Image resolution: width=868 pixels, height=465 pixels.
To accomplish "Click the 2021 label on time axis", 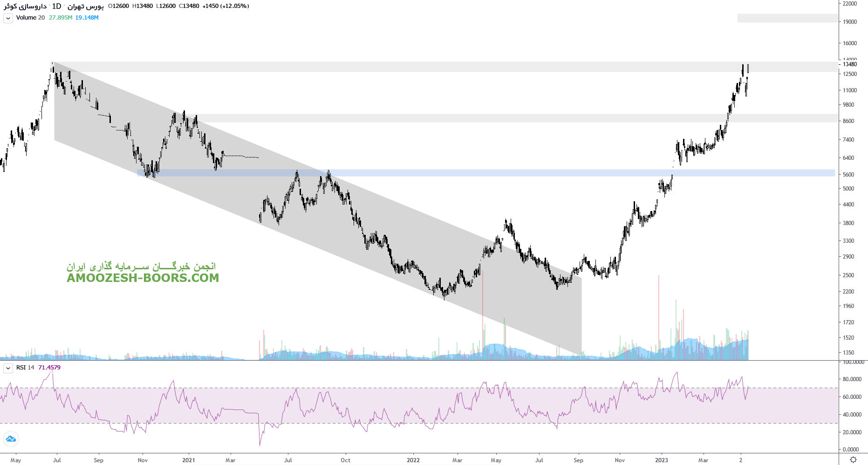I will [189, 460].
